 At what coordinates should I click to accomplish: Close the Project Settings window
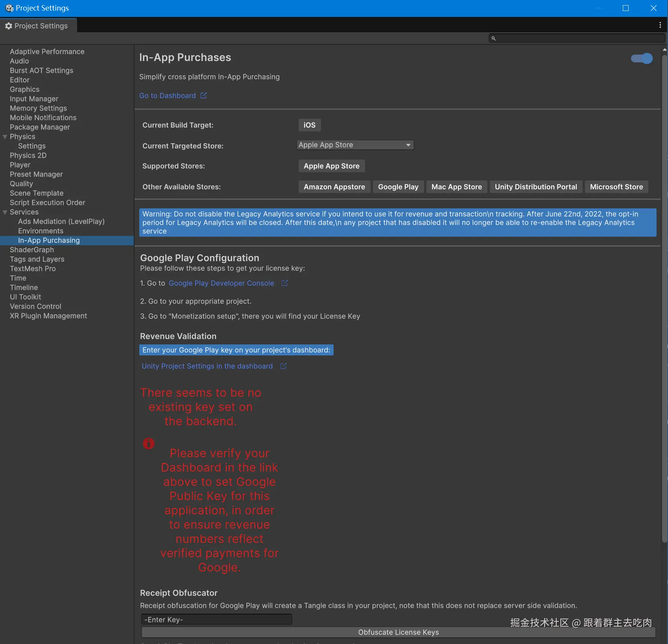tap(653, 8)
